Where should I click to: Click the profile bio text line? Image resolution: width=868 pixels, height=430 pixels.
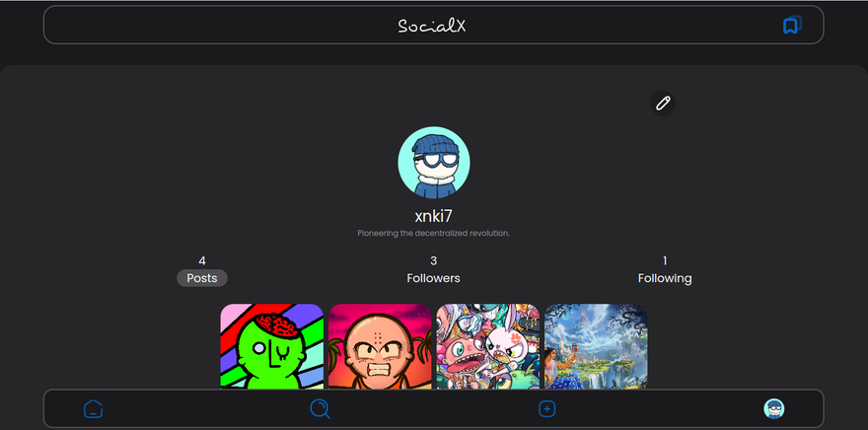tap(433, 234)
